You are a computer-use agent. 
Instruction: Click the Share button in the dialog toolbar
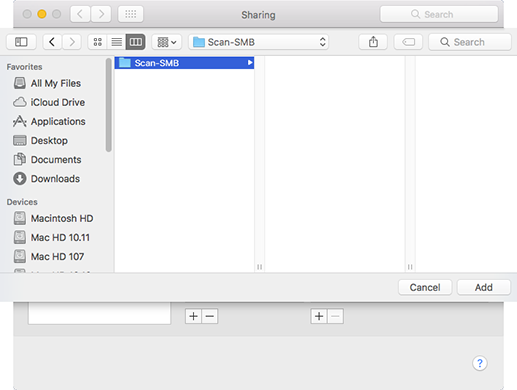point(373,42)
